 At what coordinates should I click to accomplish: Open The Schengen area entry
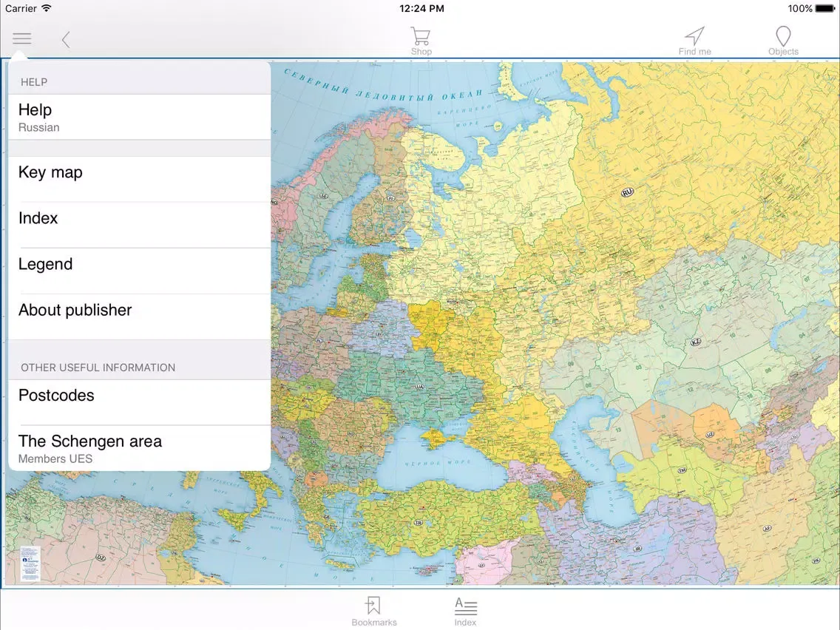pyautogui.click(x=139, y=448)
